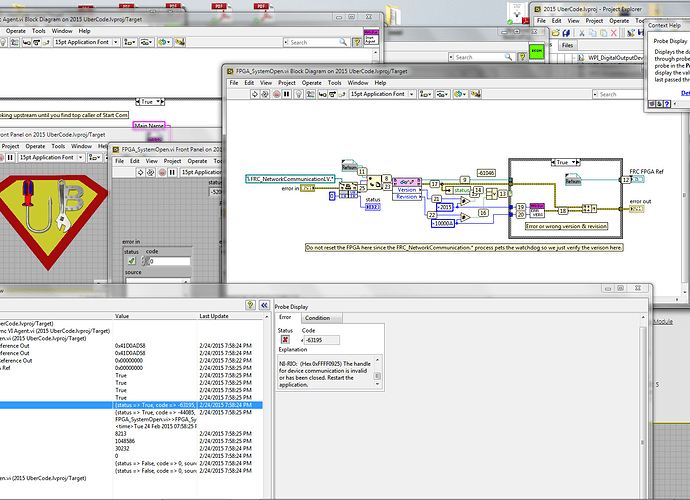Open Edit menu in FPGA_SystemOpen block diagram
The image size is (690, 500).
click(249, 83)
